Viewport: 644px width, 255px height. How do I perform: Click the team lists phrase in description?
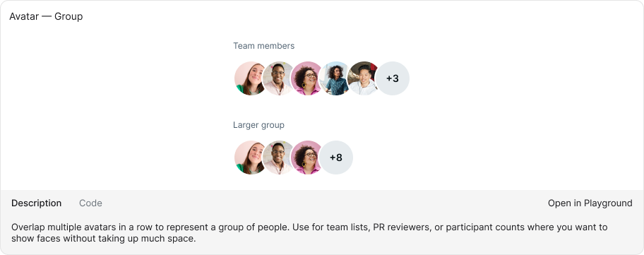(348, 227)
